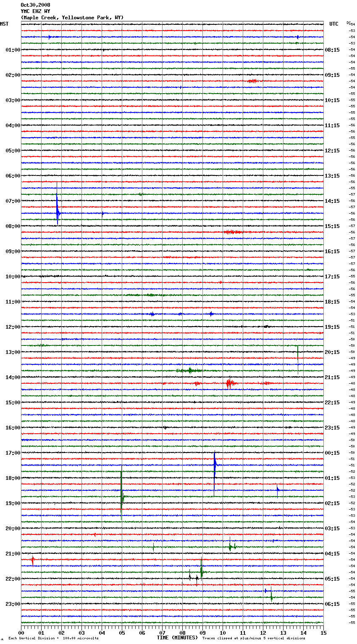This screenshot has width=357, height=644.
Task: Select the 06:15 UTC row label
Action: click(x=332, y=604)
